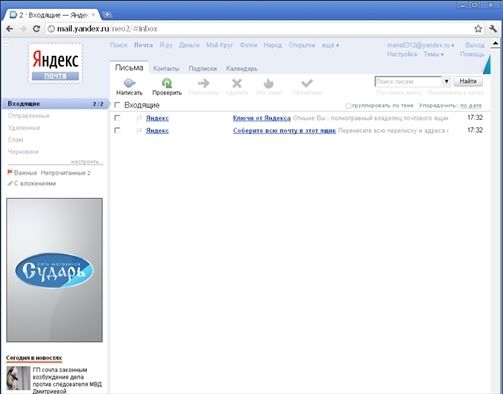Bookmark page with the star icon
Screen dimensions: 503x394
tap(478, 29)
